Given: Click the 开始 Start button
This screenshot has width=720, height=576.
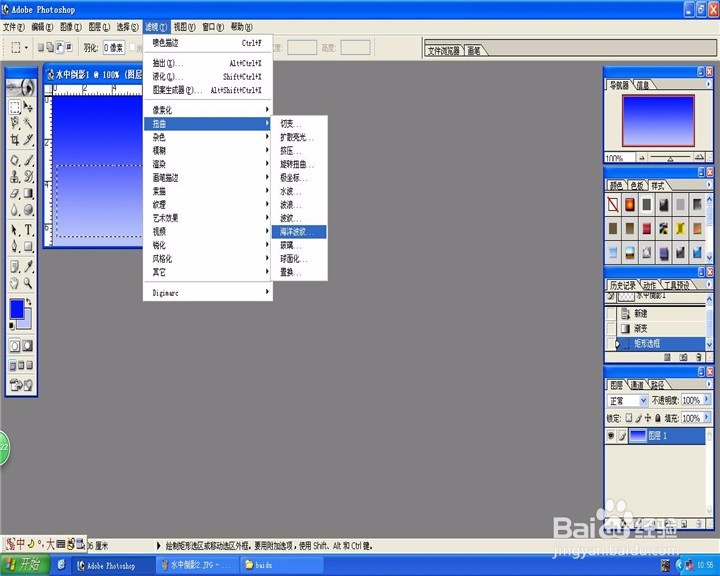Looking at the screenshot, I should tap(24, 565).
